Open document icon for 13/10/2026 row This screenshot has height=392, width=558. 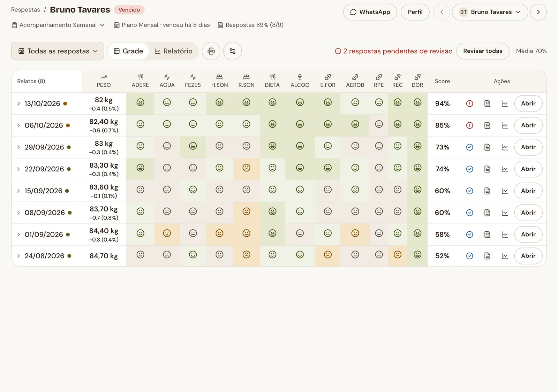click(487, 103)
